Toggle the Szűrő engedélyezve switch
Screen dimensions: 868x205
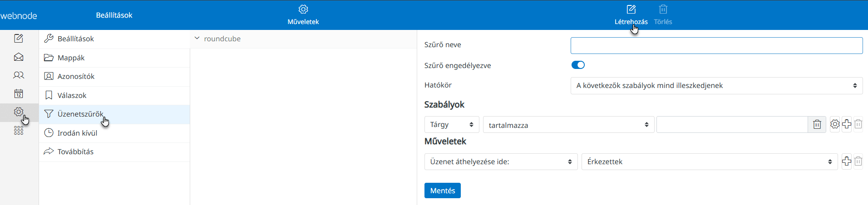tap(578, 65)
